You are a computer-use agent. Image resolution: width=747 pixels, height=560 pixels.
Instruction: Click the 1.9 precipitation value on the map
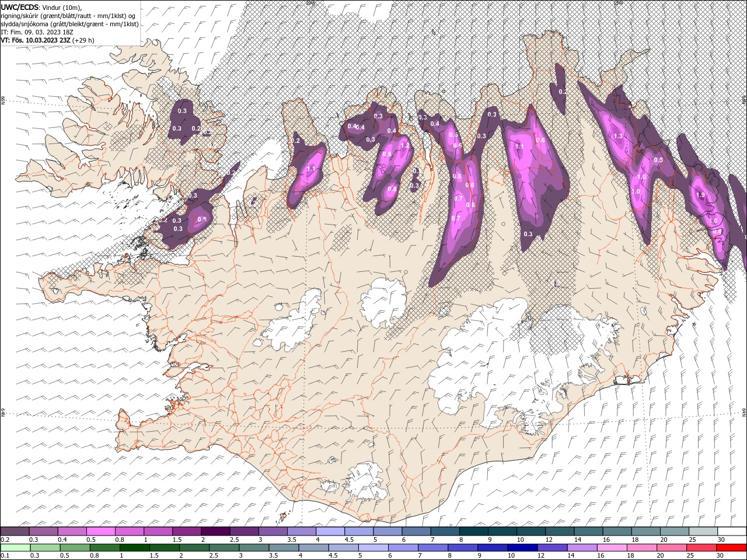[x=700, y=195]
